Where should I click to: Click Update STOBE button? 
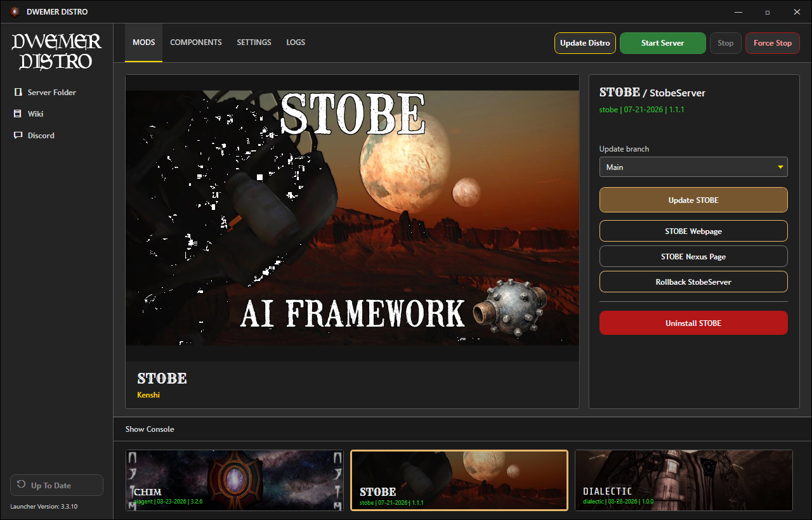coord(693,200)
